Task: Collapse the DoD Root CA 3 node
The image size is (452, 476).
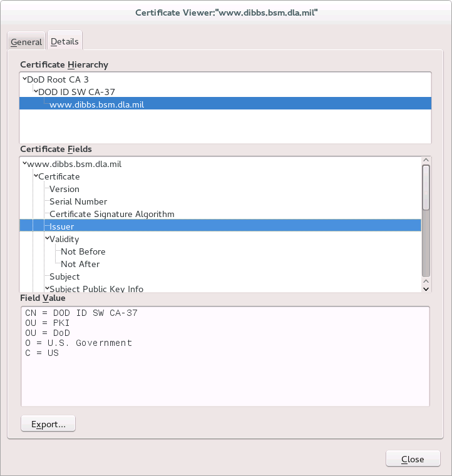Action: tap(24, 79)
